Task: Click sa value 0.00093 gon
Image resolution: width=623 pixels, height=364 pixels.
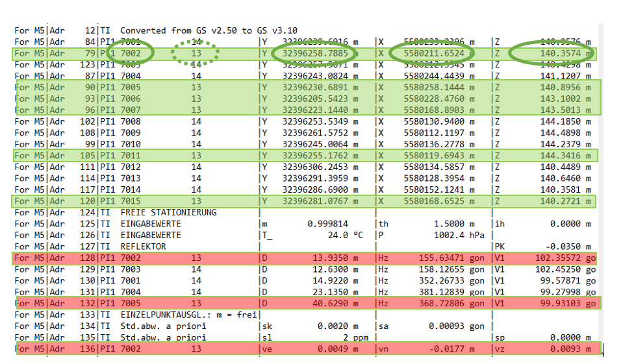Action: [x=457, y=326]
